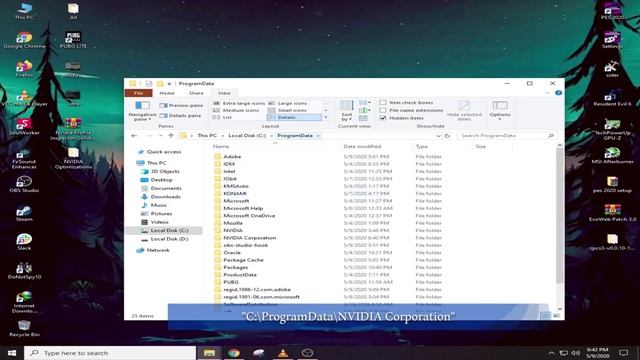This screenshot has height=360, width=640.
Task: Select the Adobe folder
Action: 232,157
